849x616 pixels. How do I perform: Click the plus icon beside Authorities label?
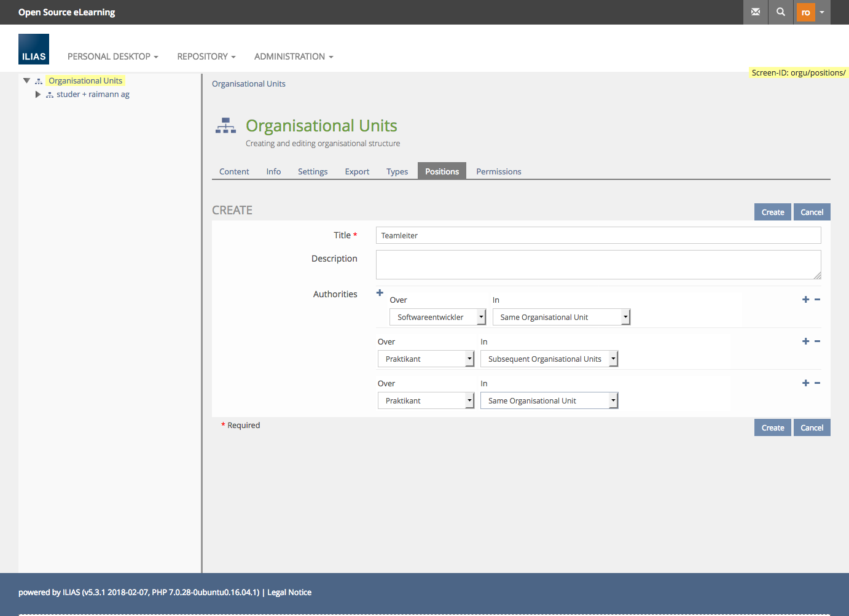380,293
